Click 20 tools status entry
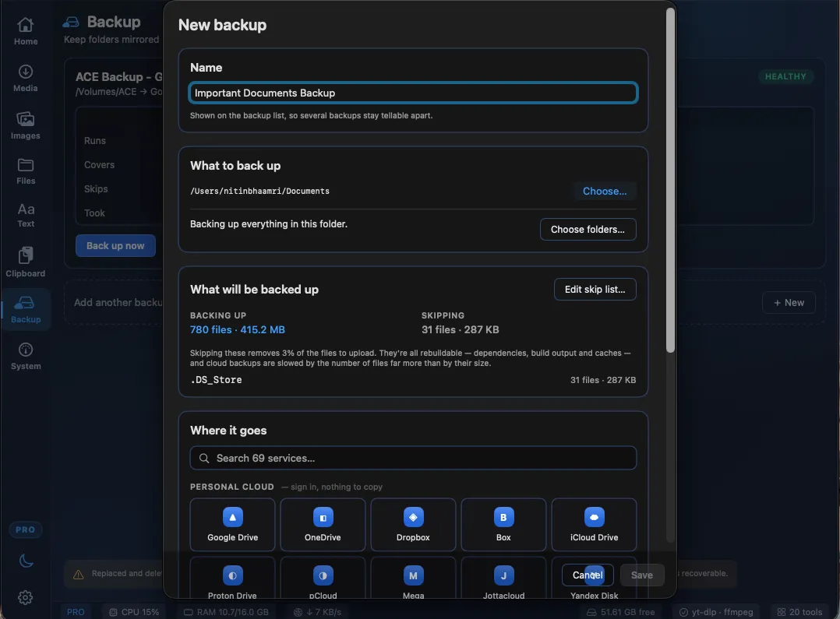The width and height of the screenshot is (840, 619). tap(799, 612)
